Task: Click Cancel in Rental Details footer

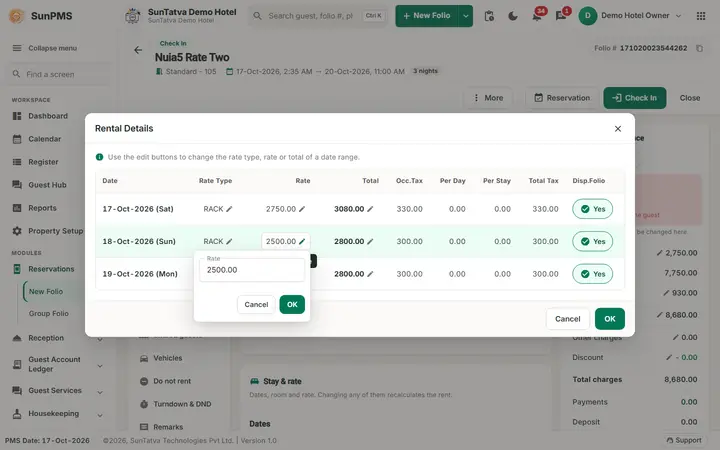Action: tap(568, 319)
